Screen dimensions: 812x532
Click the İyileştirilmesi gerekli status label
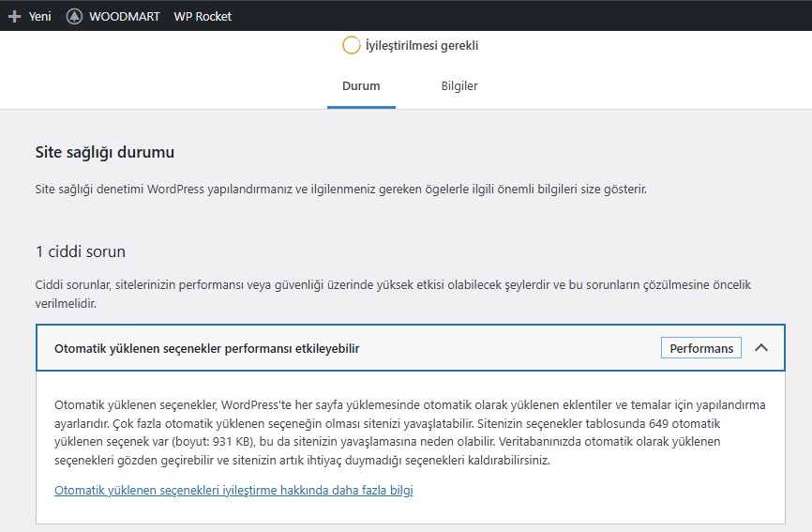(x=422, y=46)
